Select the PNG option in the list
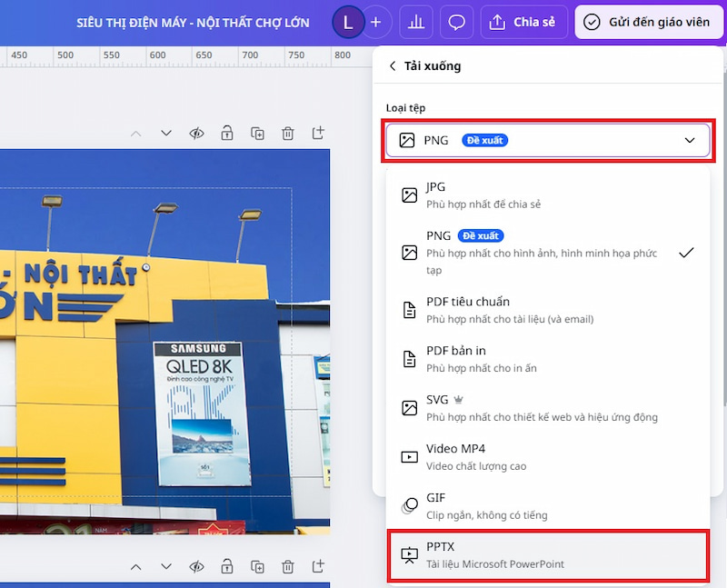The image size is (727, 588). coord(548,253)
